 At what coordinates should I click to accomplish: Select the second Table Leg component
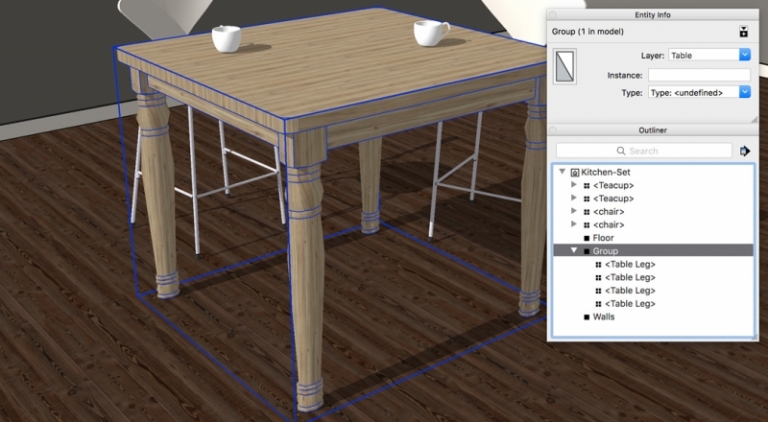coord(630,278)
